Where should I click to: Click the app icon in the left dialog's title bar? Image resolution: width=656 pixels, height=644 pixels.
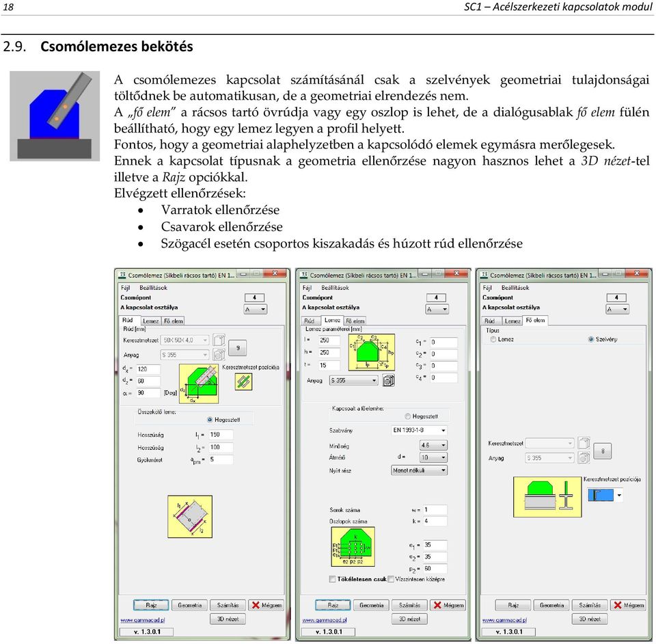coord(122,275)
